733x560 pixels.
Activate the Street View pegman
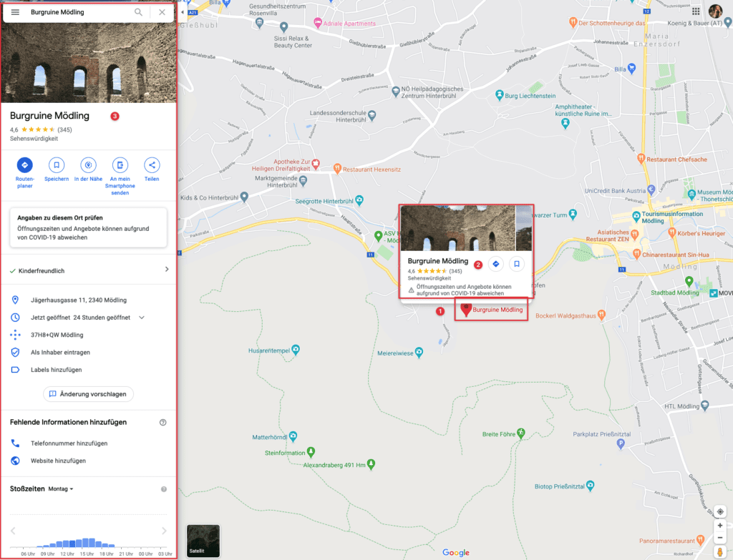coord(720,552)
